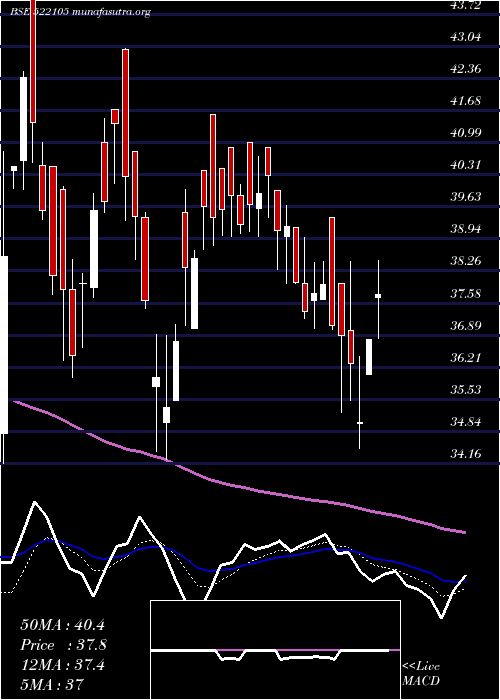Click the tall red candle reaching 43.04
This screenshot has height=700, width=500.
click(x=126, y=112)
